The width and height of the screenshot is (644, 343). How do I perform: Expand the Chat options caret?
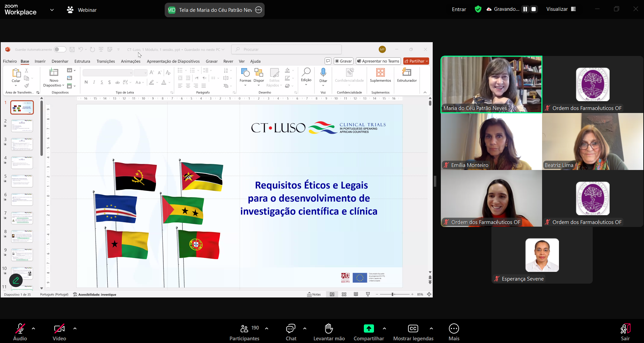click(x=305, y=328)
